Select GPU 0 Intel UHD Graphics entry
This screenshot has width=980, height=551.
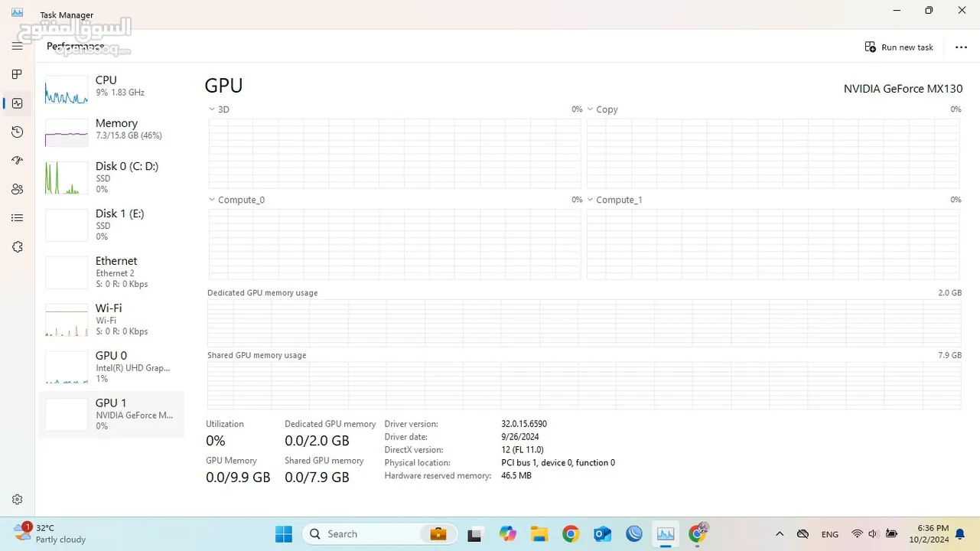click(111, 367)
